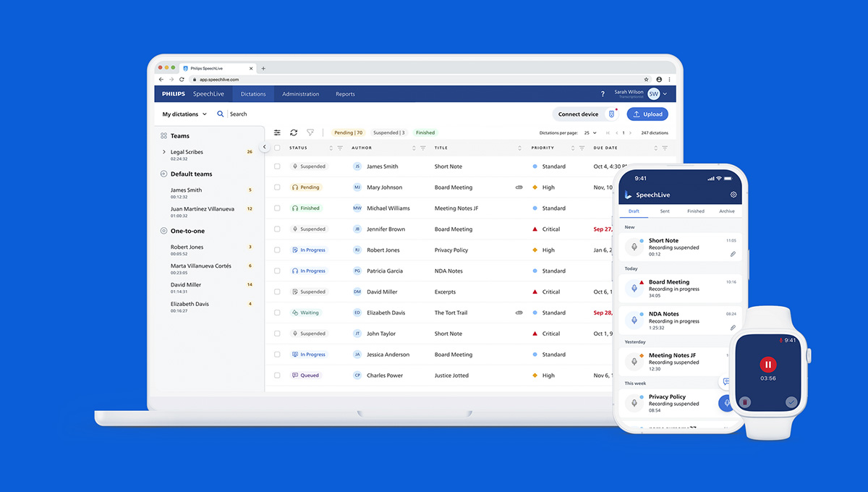Open the column settings sliders icon

pyautogui.click(x=277, y=132)
